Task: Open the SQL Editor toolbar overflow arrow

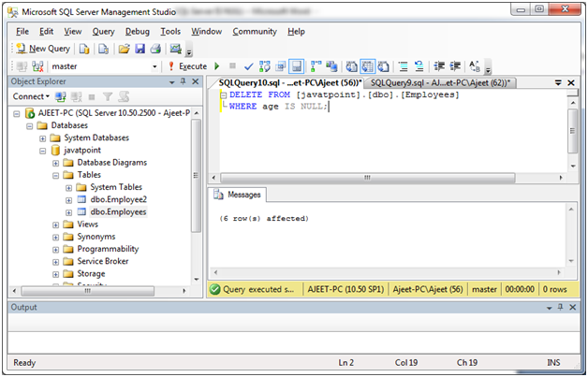Action: (x=488, y=68)
